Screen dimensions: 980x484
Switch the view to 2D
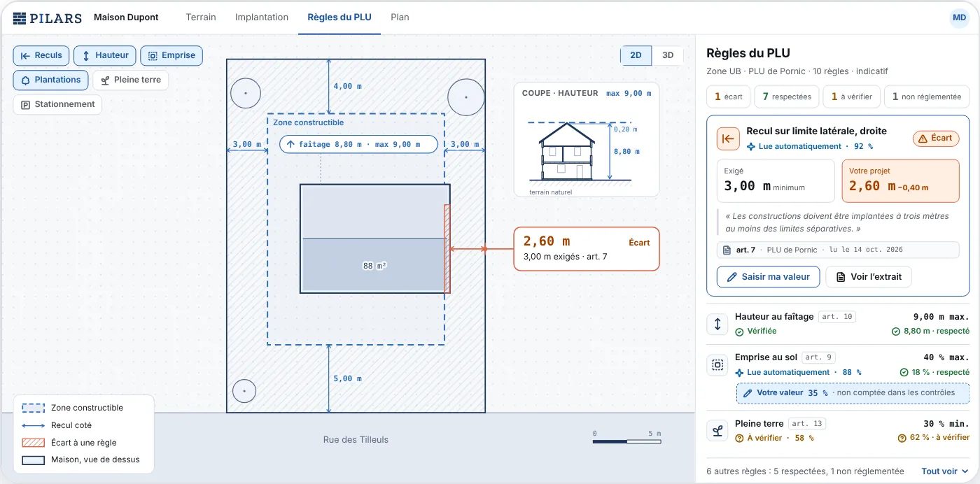pos(636,56)
